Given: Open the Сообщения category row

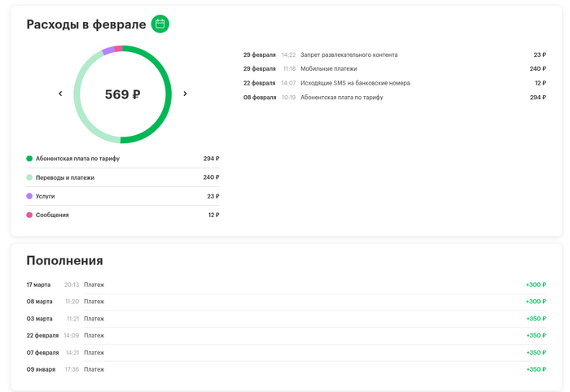Looking at the screenshot, I should point(122,215).
